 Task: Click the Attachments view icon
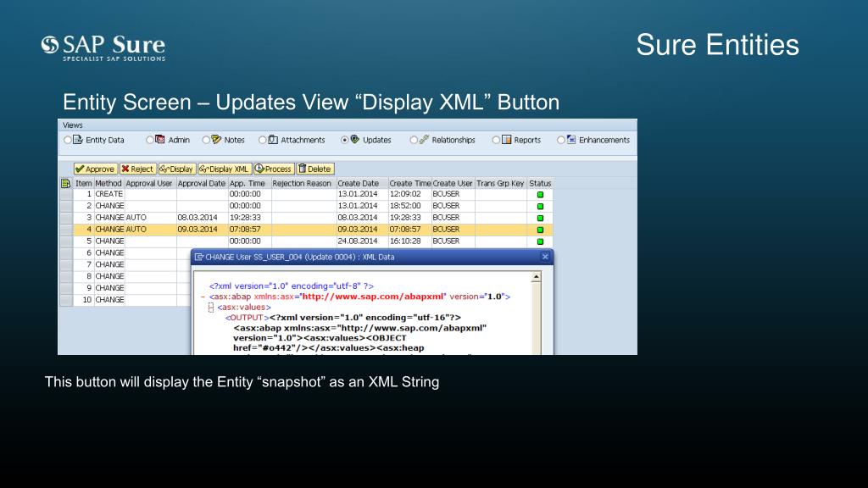coord(273,140)
